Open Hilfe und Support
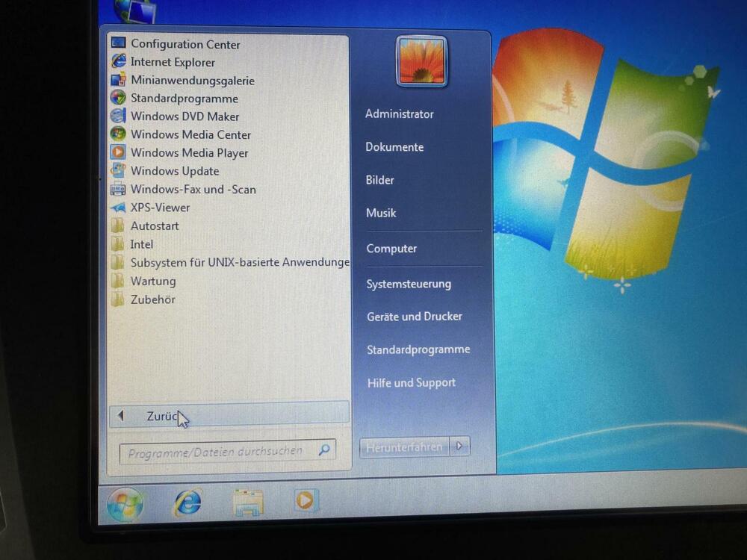The width and height of the screenshot is (747, 560). 412,382
